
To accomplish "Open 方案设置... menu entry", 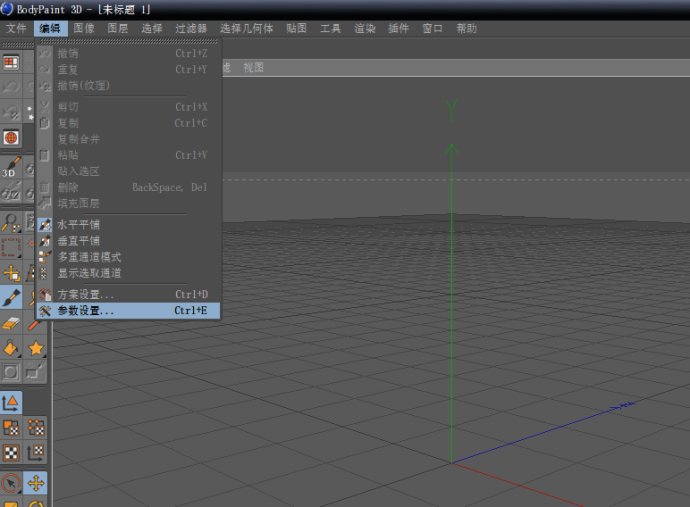I will coord(86,295).
